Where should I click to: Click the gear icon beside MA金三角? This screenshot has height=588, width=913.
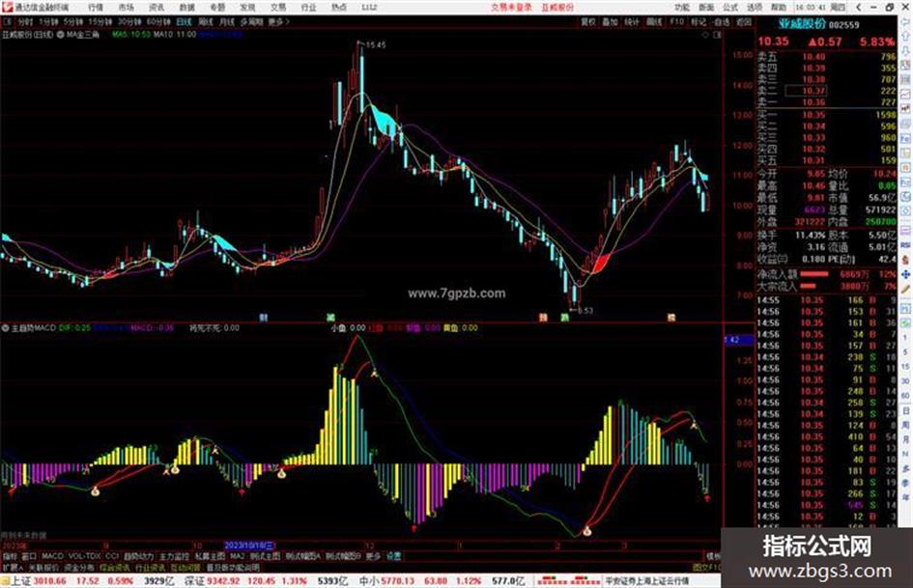tap(60, 35)
